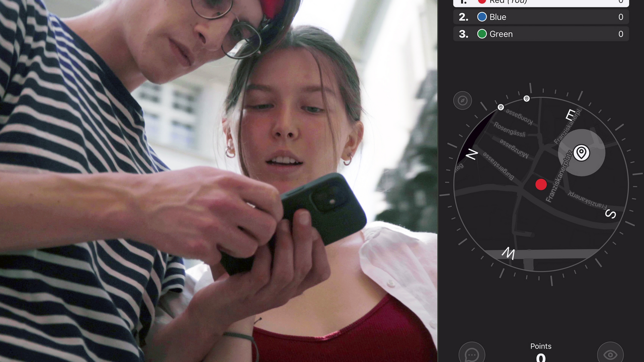This screenshot has height=362, width=644.
Task: Click the W compass direction marker
Action: point(508,253)
